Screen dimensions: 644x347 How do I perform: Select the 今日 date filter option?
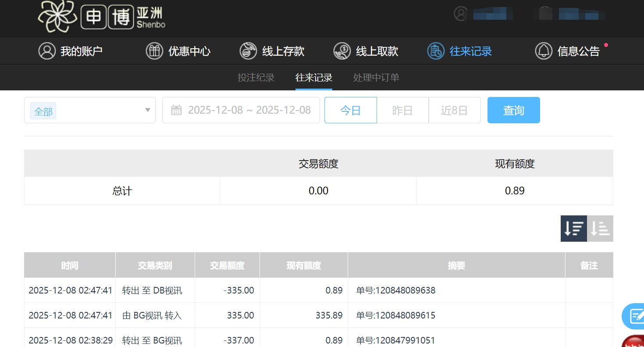350,110
